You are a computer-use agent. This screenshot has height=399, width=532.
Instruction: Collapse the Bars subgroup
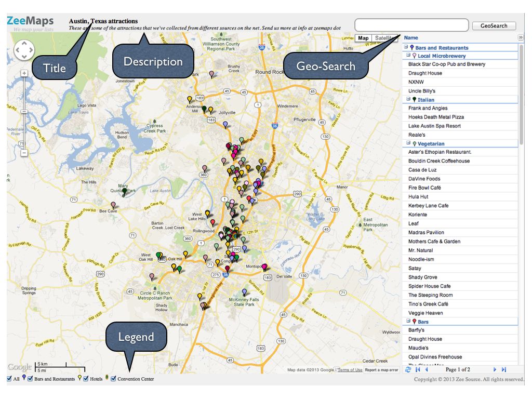[x=408, y=321]
